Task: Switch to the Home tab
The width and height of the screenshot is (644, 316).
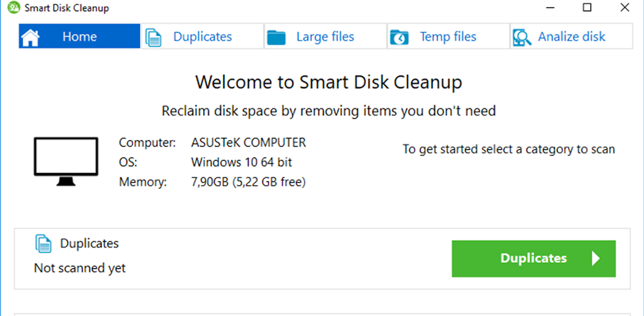Action: (79, 37)
